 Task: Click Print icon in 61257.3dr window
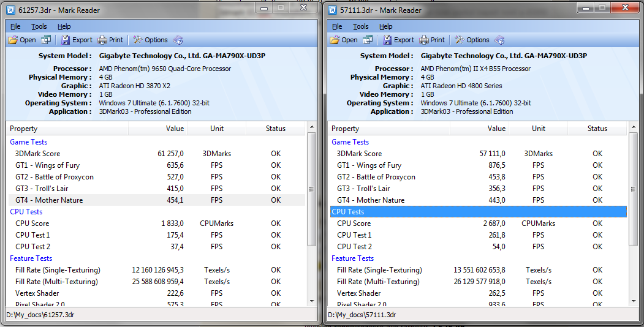pyautogui.click(x=102, y=40)
